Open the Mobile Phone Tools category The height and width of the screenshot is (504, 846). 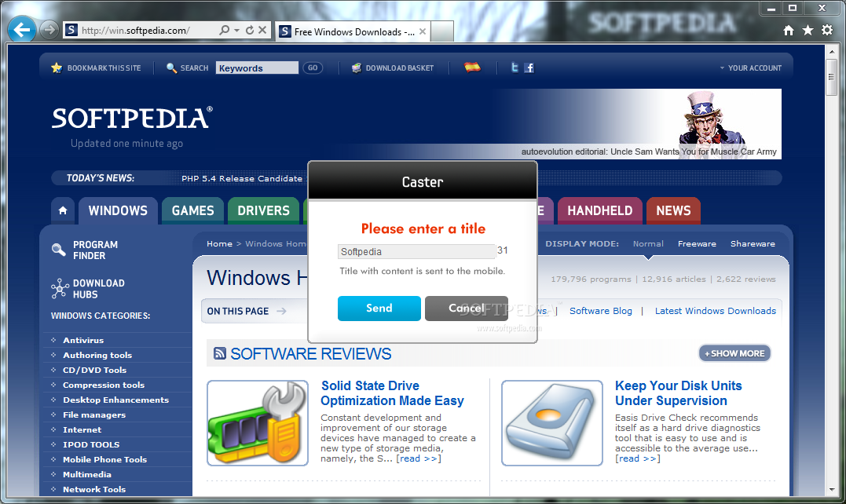pos(104,460)
